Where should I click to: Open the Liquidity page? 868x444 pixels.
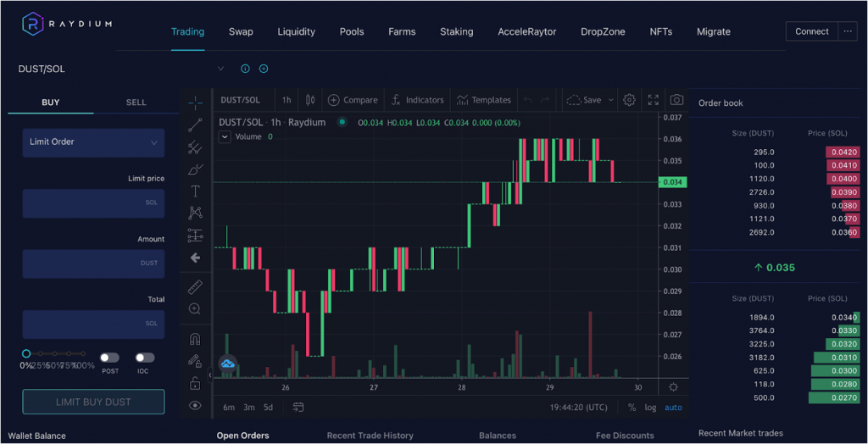[x=296, y=31]
